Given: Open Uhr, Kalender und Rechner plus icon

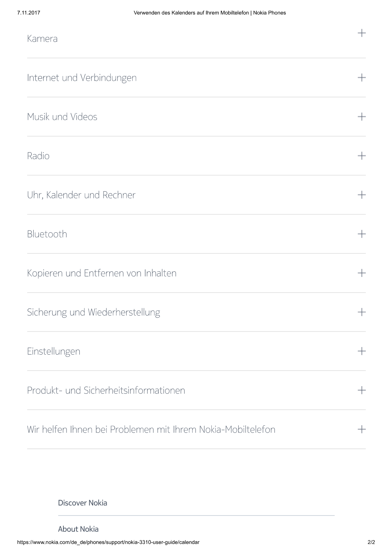Looking at the screenshot, I should pos(362,195).
